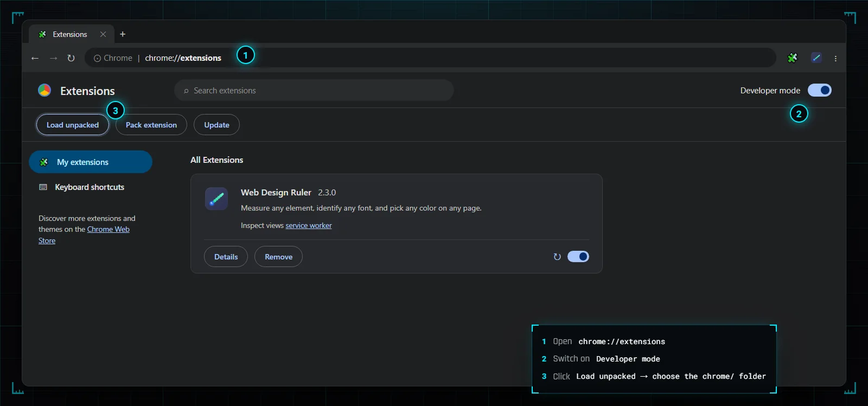Click the Web Design Ruler extension icon
The height and width of the screenshot is (406, 868).
coord(216,199)
